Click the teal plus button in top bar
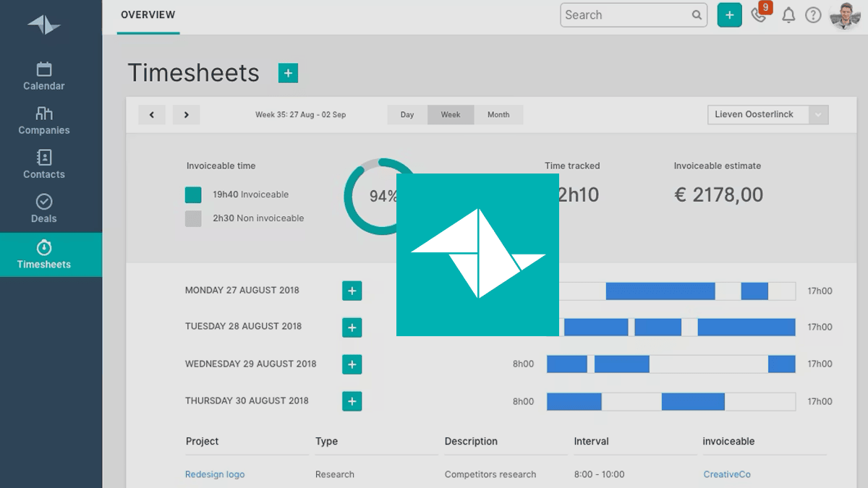 (729, 14)
